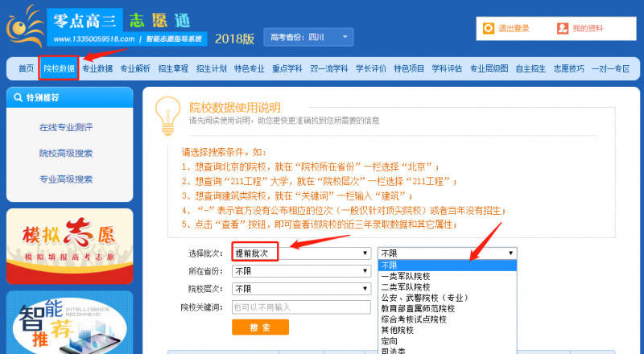Image resolution: width=644 pixels, height=354 pixels.
Task: Select 其他院校 option
Action: click(x=398, y=330)
